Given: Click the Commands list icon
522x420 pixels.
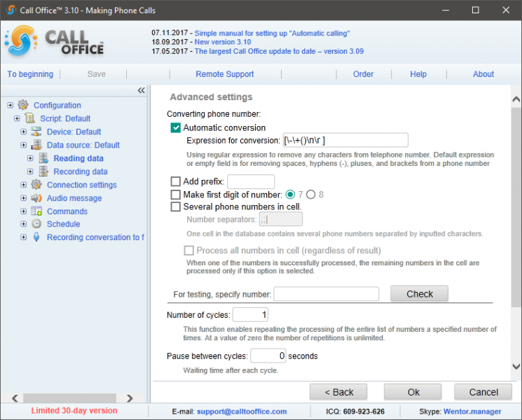Looking at the screenshot, I should click(36, 211).
